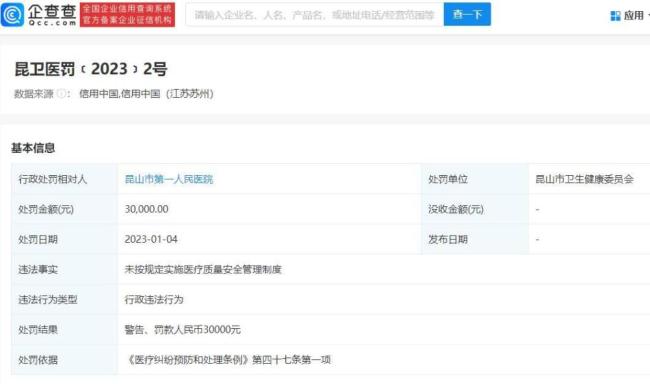Click the 违法事实 label cell

click(x=65, y=270)
